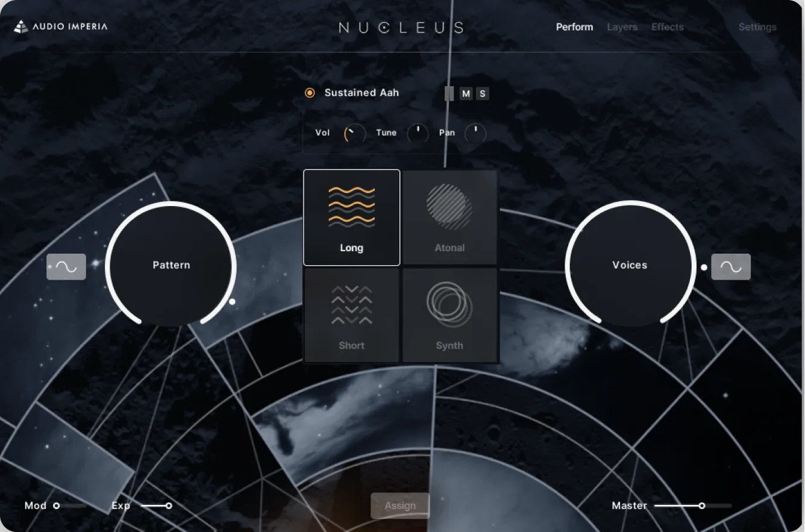Switch to the Layers tab
This screenshot has height=532, width=805.
pos(622,27)
